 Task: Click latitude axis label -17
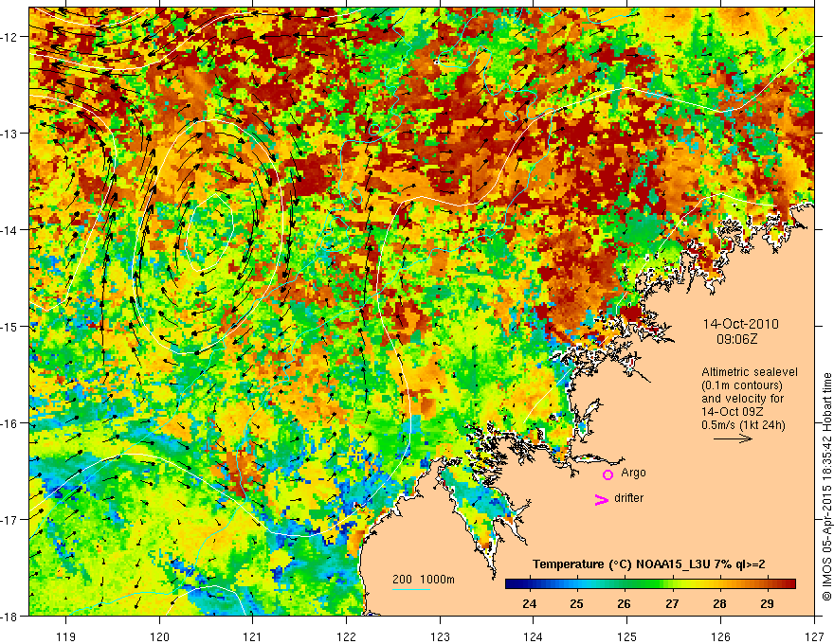coord(10,519)
